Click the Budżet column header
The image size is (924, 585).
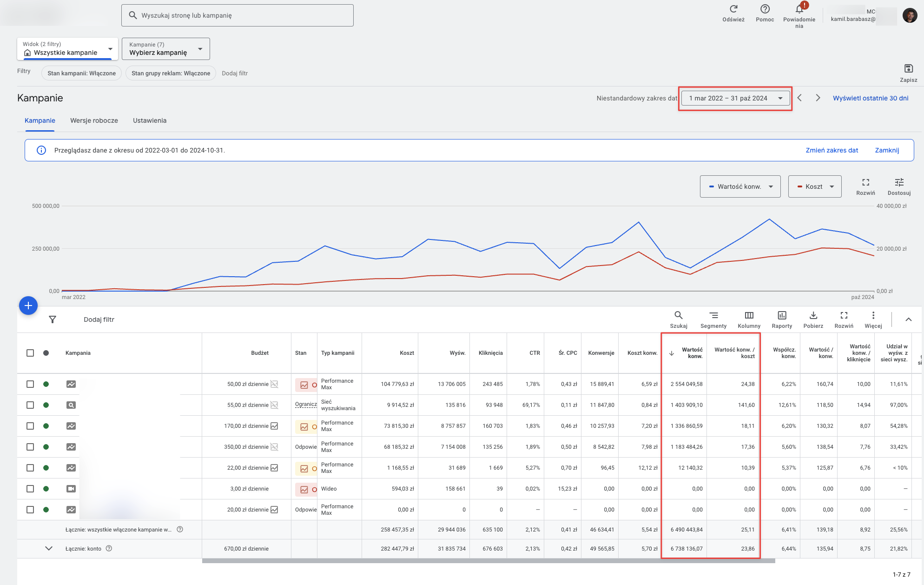click(260, 353)
